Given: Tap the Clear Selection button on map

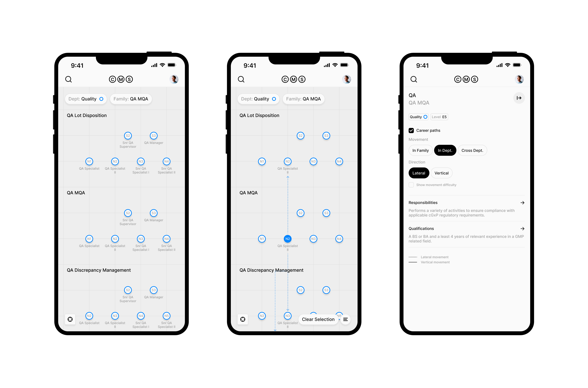Looking at the screenshot, I should point(318,319).
